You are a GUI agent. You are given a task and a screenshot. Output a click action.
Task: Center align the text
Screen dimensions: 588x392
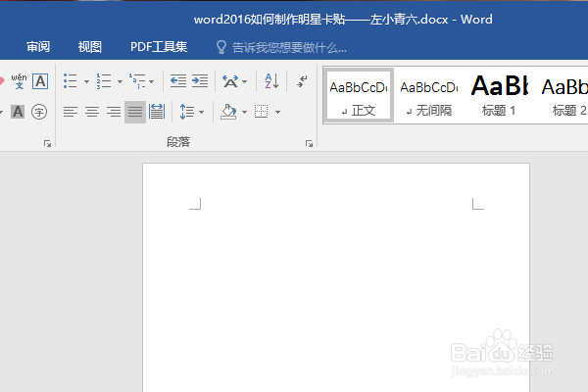(92, 112)
